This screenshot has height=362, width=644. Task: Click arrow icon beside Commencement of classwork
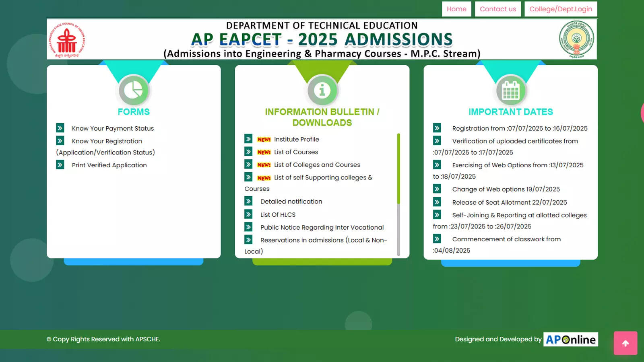[437, 239]
